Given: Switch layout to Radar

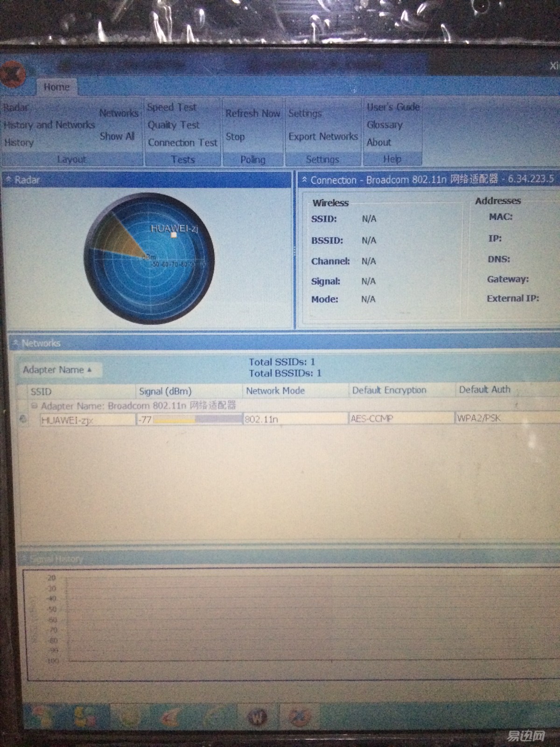Looking at the screenshot, I should 15,107.
